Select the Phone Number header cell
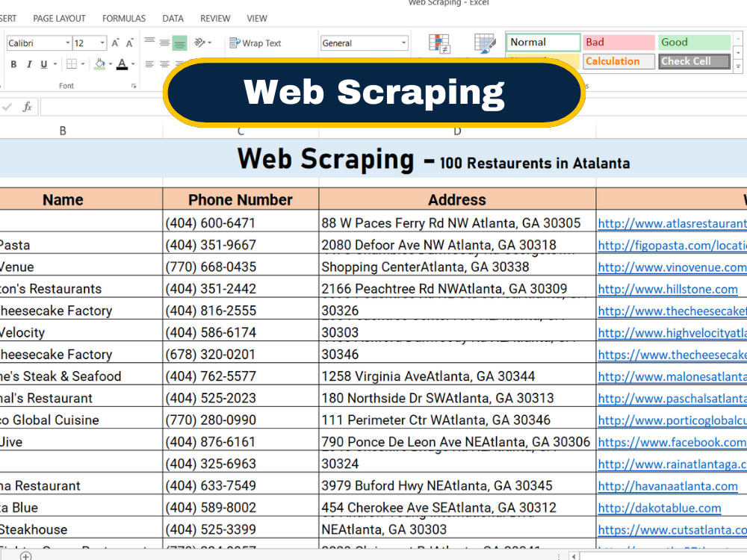Viewport: 747px width, 560px height. pyautogui.click(x=241, y=199)
